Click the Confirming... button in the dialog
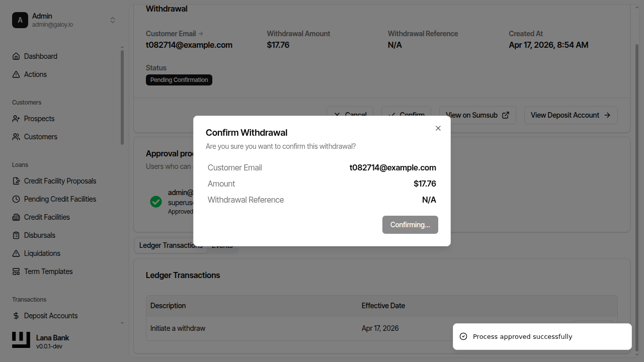Image resolution: width=644 pixels, height=362 pixels. point(410,225)
